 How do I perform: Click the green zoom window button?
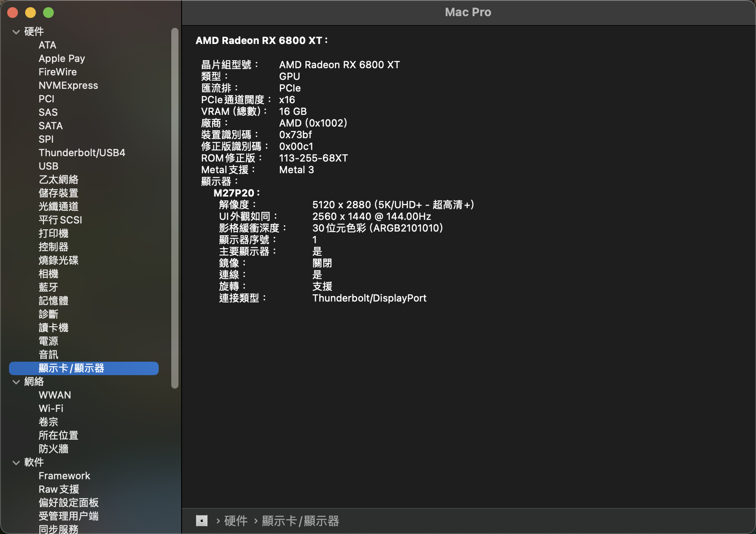(48, 13)
